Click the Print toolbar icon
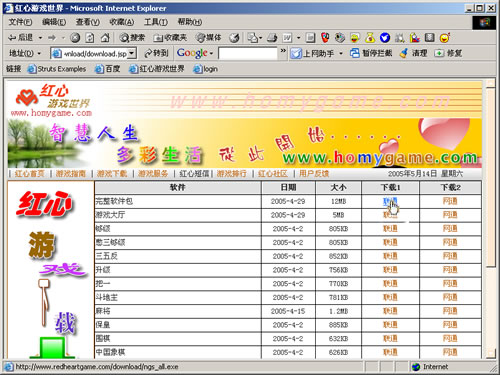Image resolution: width=500 pixels, height=375 pixels. point(272,38)
